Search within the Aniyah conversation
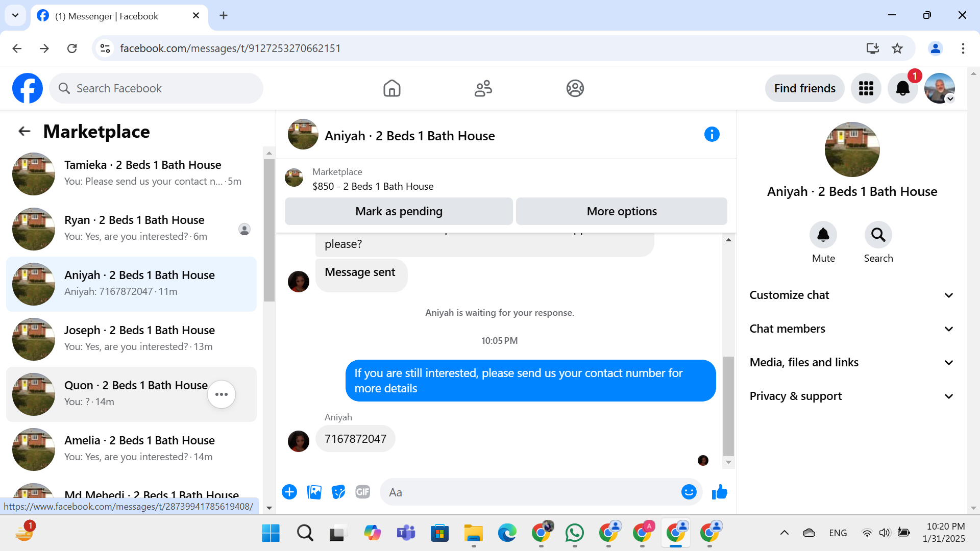 878,235
